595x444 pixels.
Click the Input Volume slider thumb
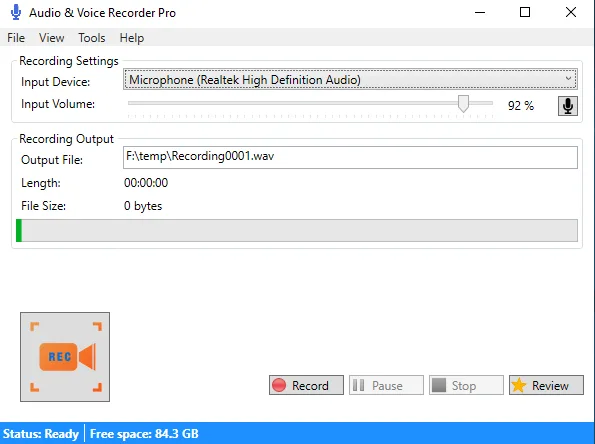point(463,103)
